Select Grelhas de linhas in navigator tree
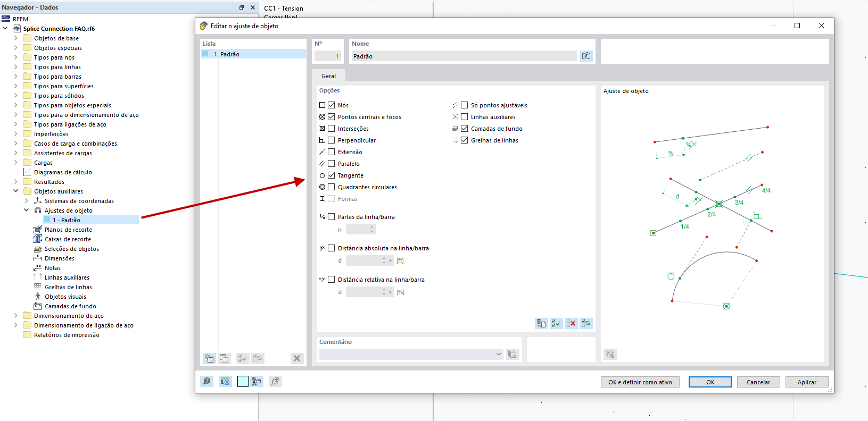This screenshot has height=421, width=868. (x=68, y=287)
